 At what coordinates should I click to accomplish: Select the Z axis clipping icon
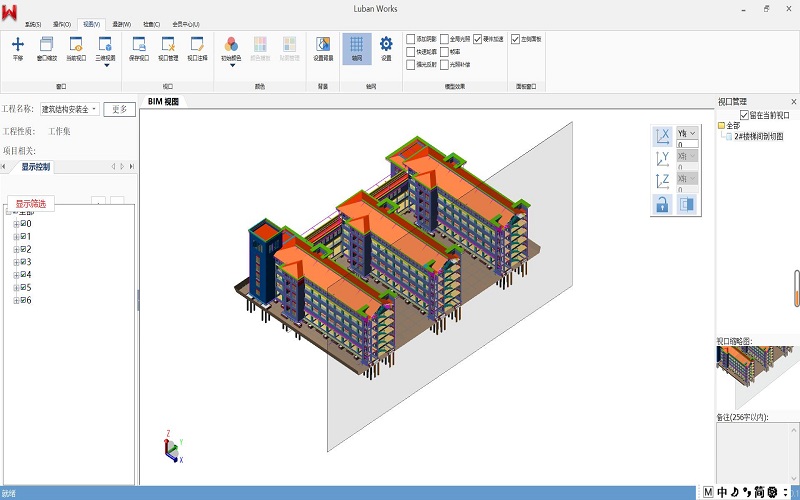pyautogui.click(x=662, y=181)
